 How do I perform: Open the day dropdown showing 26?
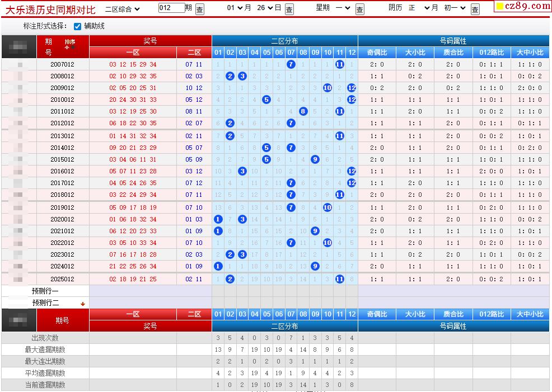[265, 8]
